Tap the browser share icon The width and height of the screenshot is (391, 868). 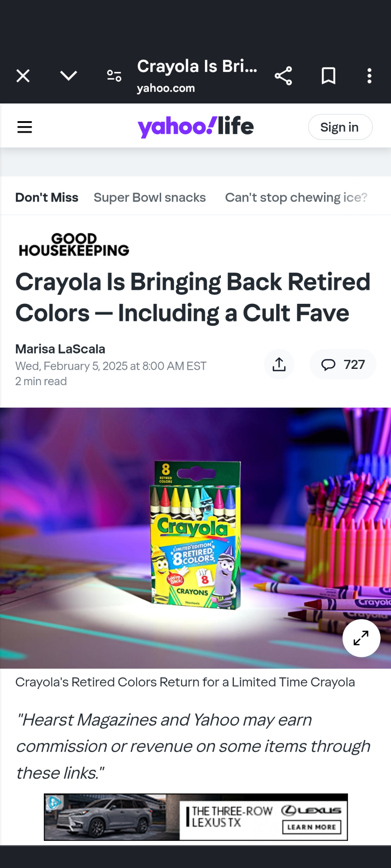[x=283, y=76]
